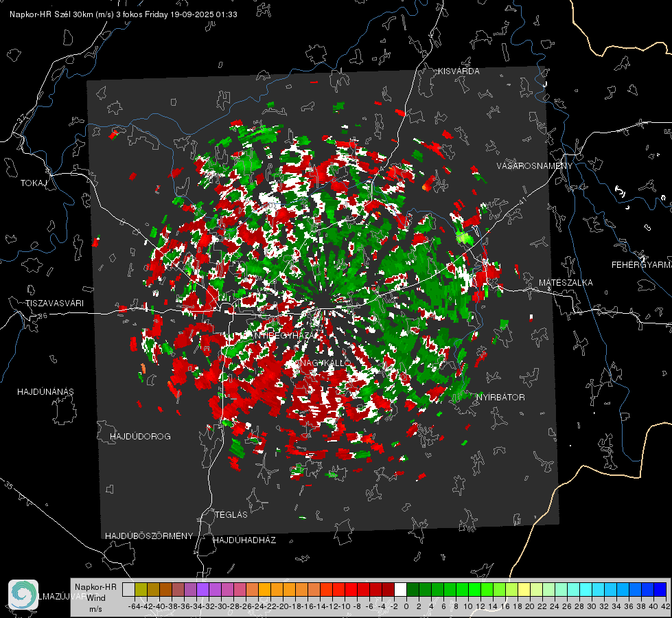Click the HAJDÚBÖSZÖRMÉNY label

coord(149,536)
